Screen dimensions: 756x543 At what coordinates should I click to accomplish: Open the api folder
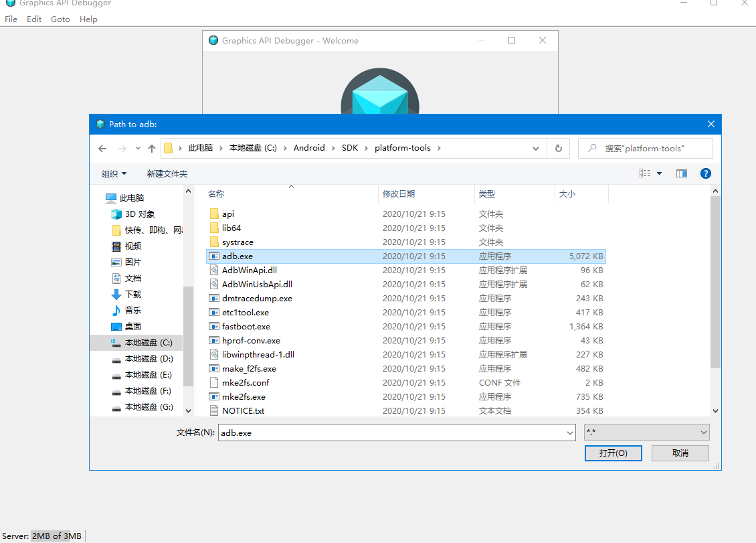pyautogui.click(x=227, y=214)
